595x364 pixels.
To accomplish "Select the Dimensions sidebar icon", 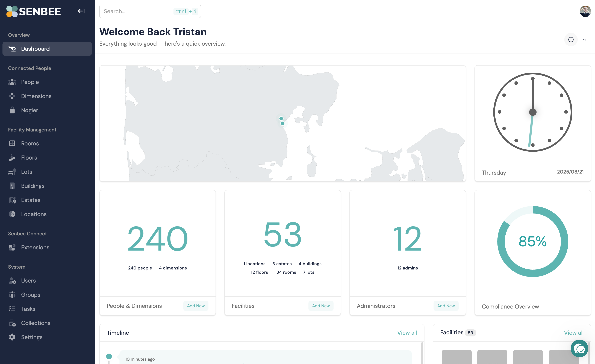I will pos(12,96).
